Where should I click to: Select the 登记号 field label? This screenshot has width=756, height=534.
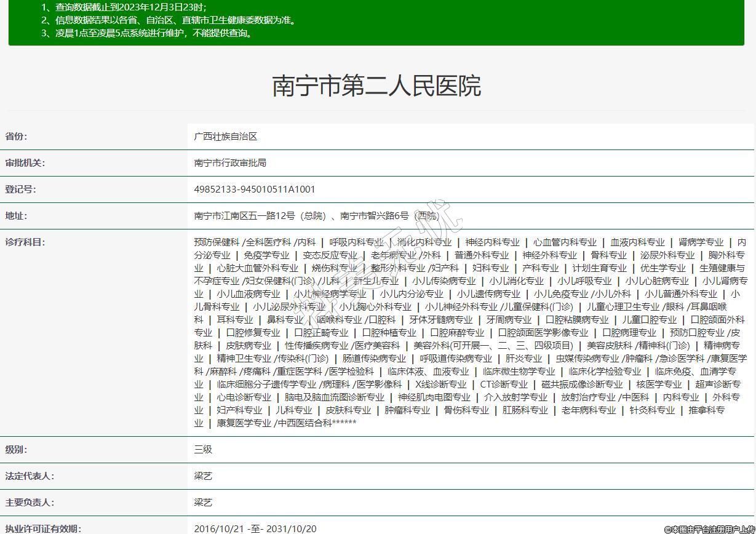pyautogui.click(x=21, y=189)
